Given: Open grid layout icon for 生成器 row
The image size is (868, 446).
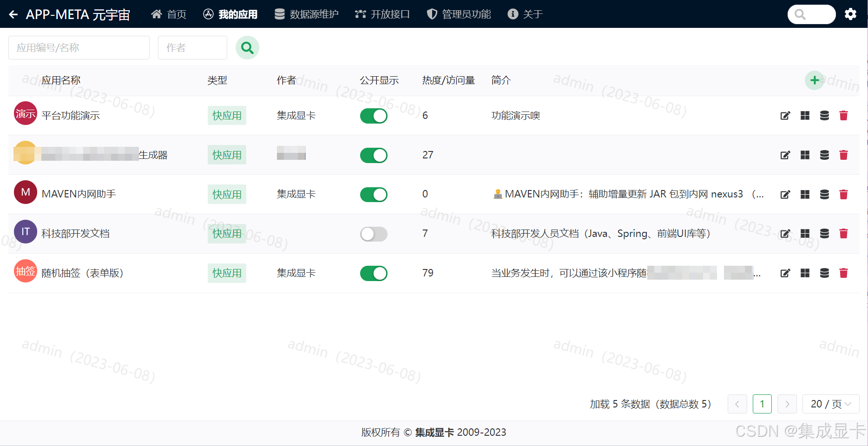Looking at the screenshot, I should point(805,155).
